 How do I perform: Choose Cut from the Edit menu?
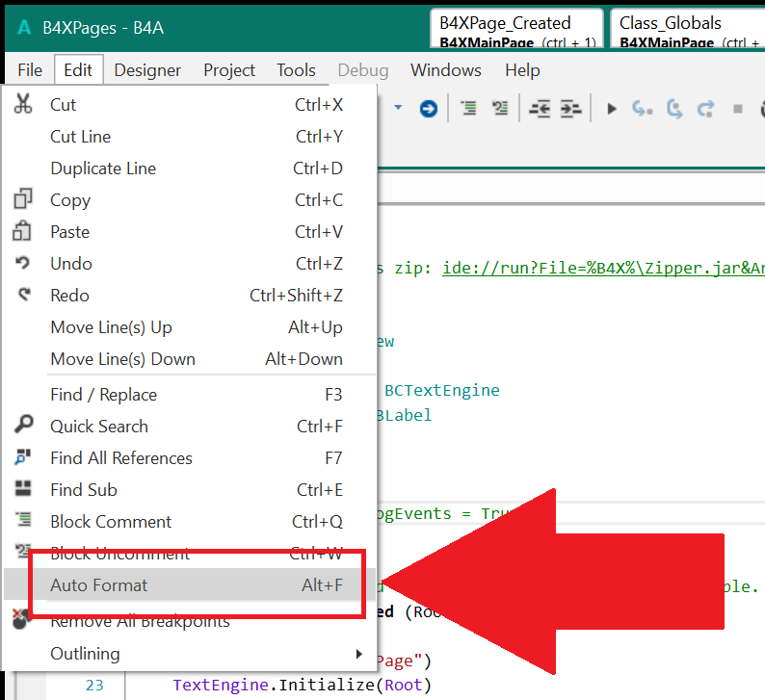click(190, 105)
